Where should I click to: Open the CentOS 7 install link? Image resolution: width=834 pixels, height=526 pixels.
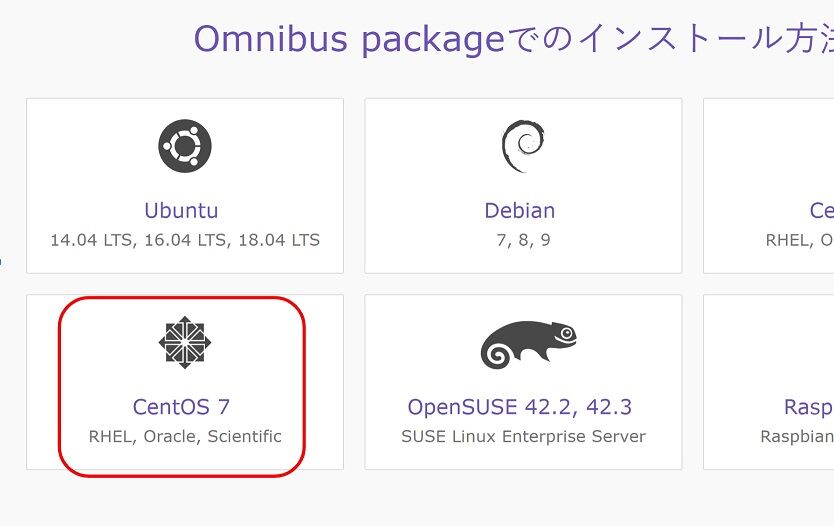(x=181, y=407)
